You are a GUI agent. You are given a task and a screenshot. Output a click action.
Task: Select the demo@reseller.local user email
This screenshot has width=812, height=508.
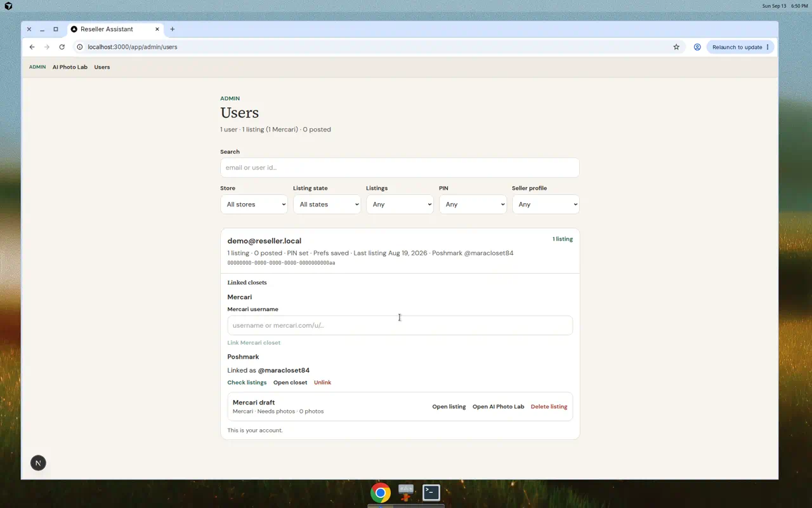tap(264, 241)
